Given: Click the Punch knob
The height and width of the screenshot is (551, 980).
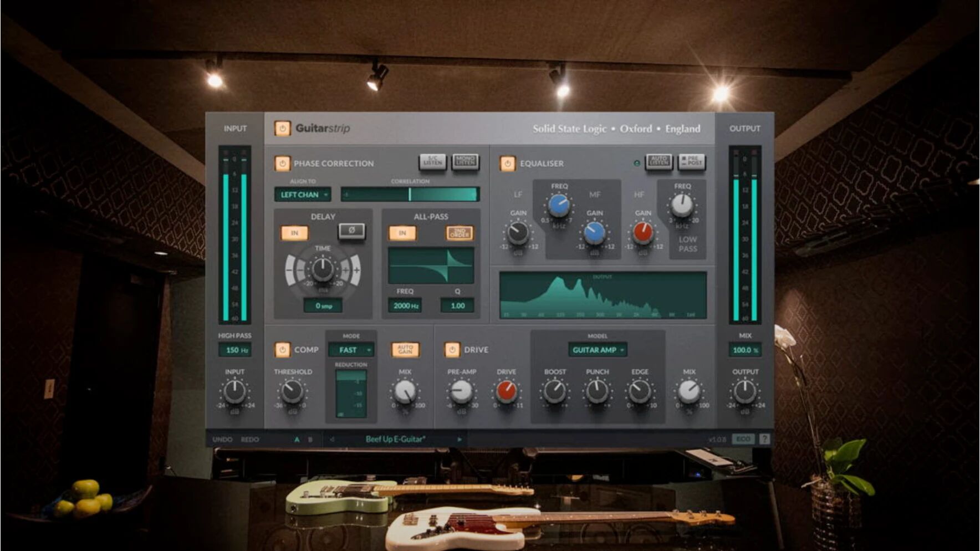Looking at the screenshot, I should coord(597,391).
